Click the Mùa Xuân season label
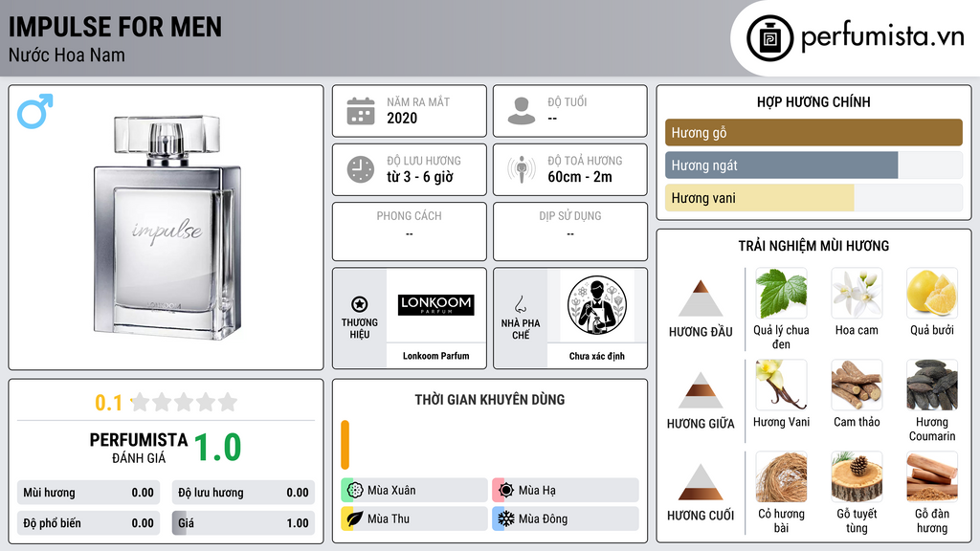Viewport: 980px width, 551px height. [391, 491]
